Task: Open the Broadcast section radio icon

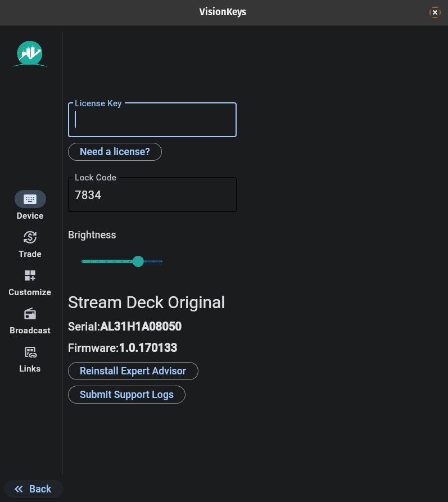Action: click(30, 314)
